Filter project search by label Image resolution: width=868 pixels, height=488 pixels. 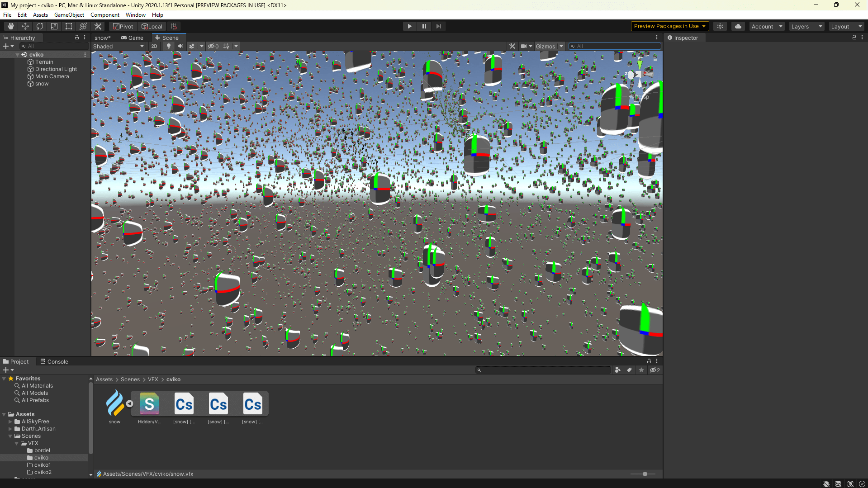pyautogui.click(x=629, y=370)
